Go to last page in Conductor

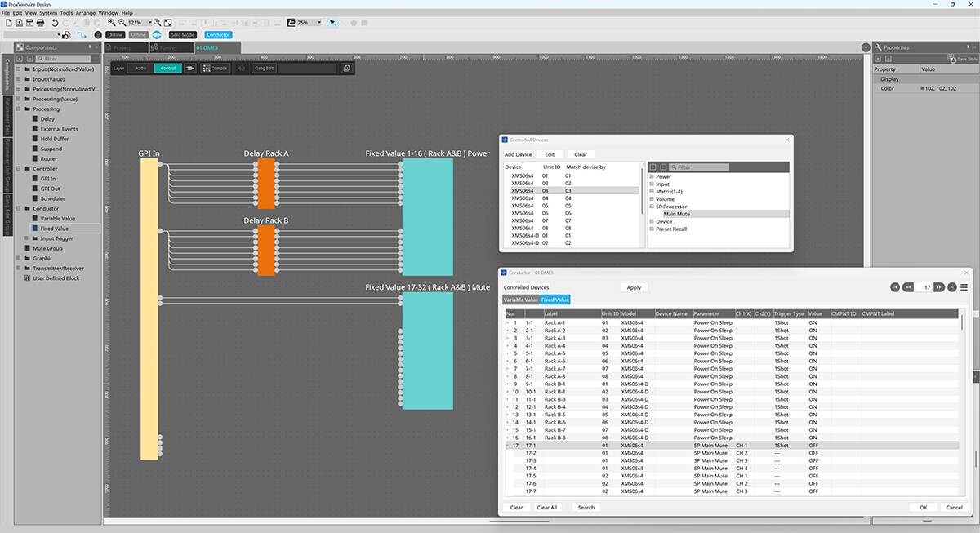[x=952, y=287]
